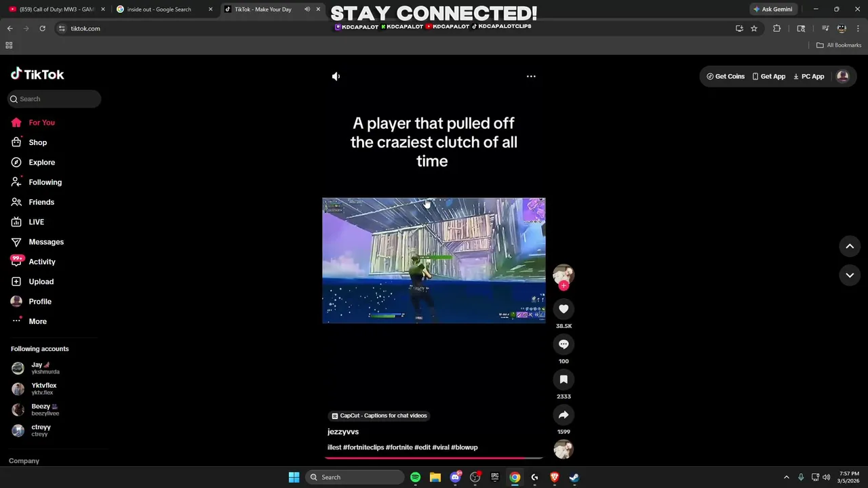The height and width of the screenshot is (488, 868).
Task: Click the #blowup hashtag
Action: pyautogui.click(x=465, y=447)
